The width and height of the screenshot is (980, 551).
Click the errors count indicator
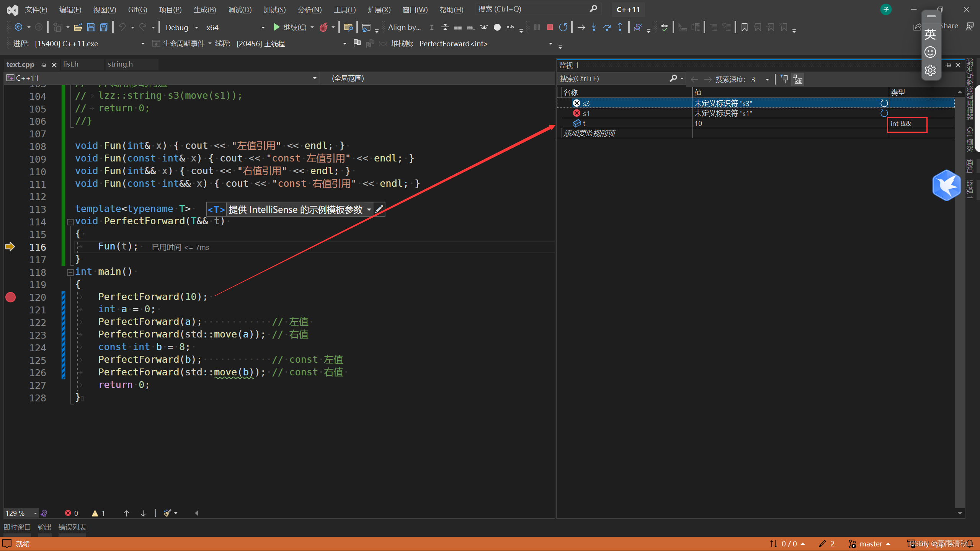(72, 513)
